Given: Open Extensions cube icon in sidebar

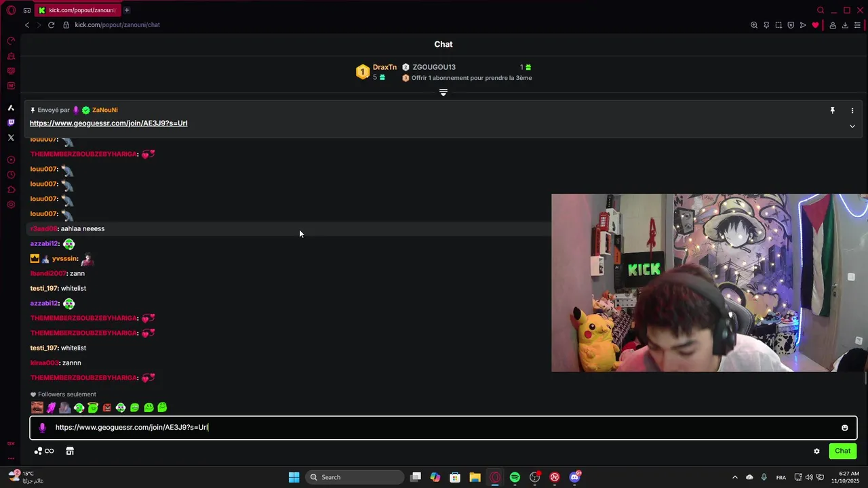Looking at the screenshot, I should 11,190.
